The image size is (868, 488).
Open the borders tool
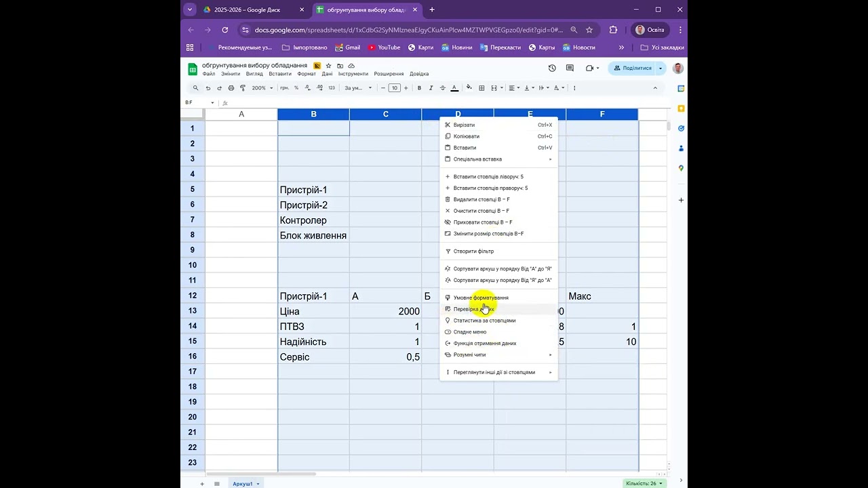coord(481,88)
